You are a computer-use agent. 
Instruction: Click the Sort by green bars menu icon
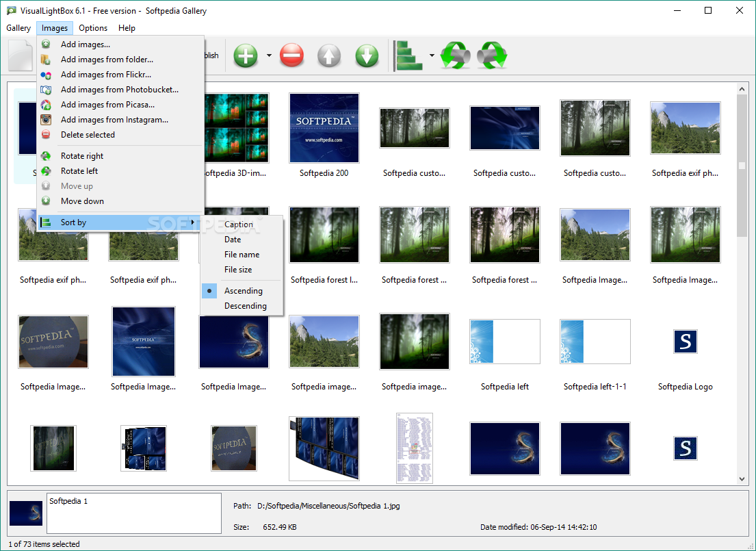click(46, 222)
